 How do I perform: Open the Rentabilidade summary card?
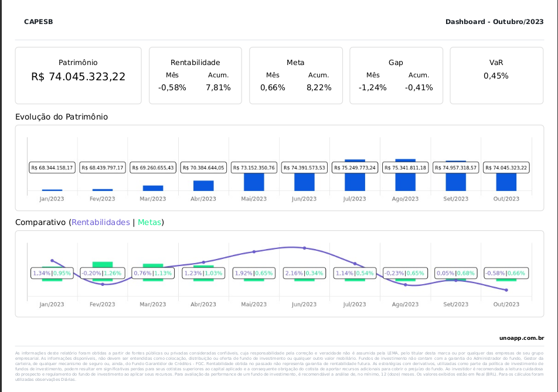[195, 76]
